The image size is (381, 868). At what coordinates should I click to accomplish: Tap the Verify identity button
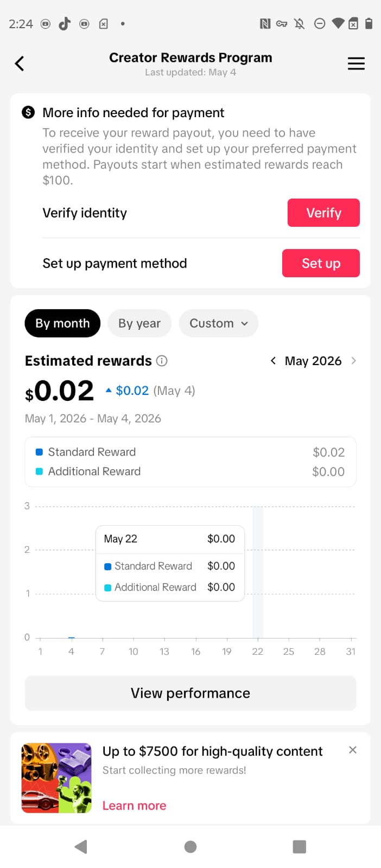click(323, 213)
